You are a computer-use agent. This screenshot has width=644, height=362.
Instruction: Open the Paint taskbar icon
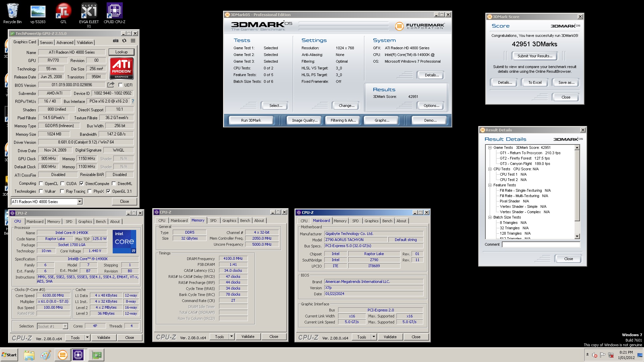point(46,355)
